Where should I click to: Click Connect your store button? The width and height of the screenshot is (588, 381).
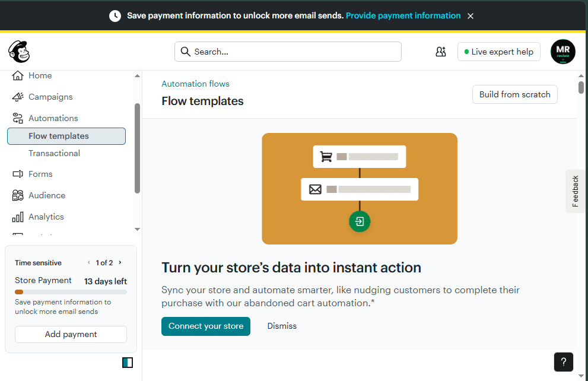pos(206,326)
